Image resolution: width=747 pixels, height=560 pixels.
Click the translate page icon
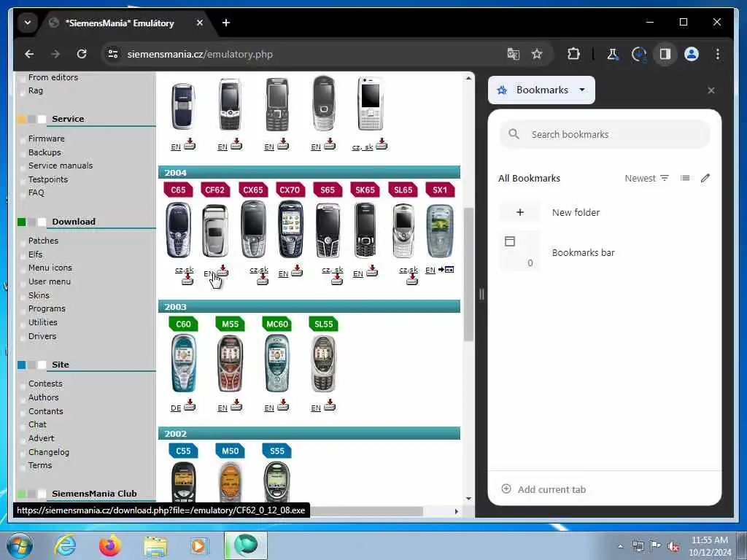click(513, 54)
